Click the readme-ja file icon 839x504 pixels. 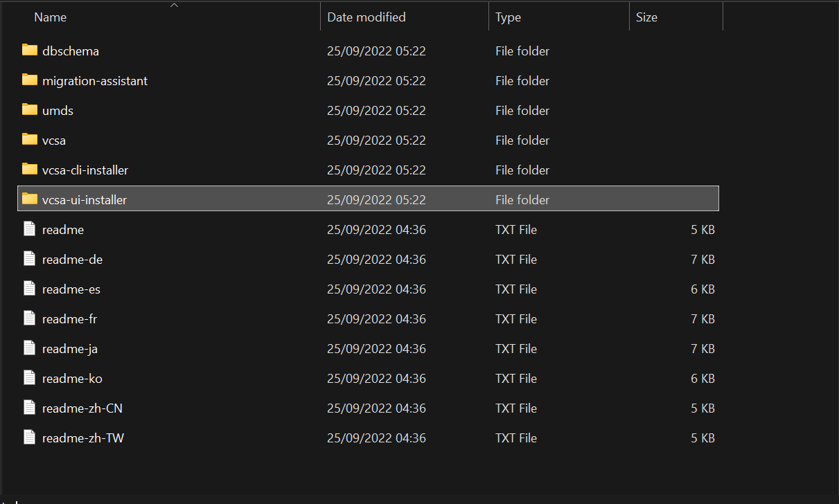pyautogui.click(x=29, y=348)
